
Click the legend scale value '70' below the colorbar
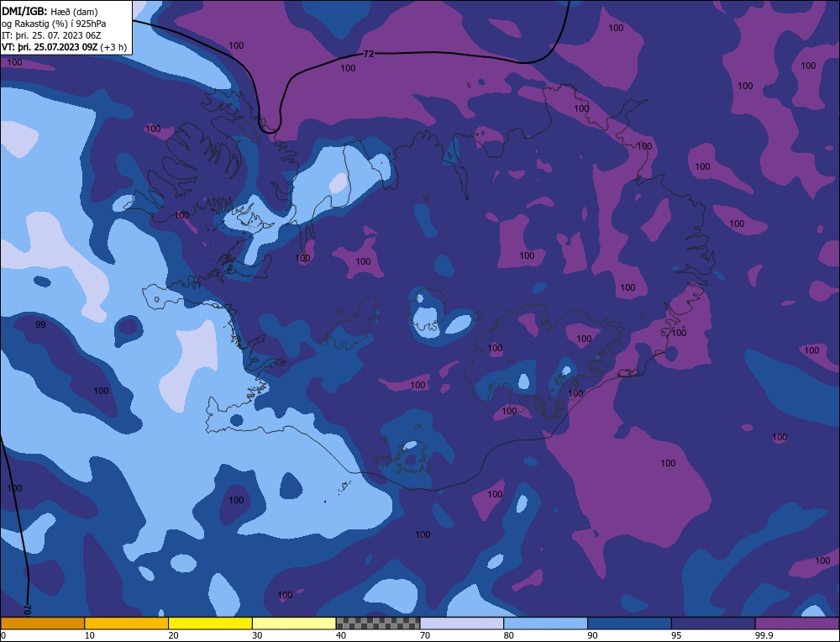click(425, 635)
